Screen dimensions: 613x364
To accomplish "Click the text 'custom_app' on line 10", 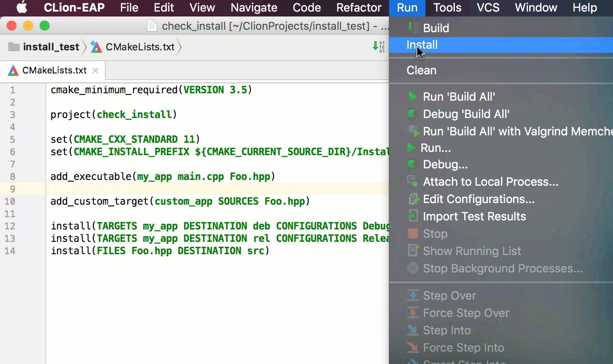I will (x=183, y=201).
